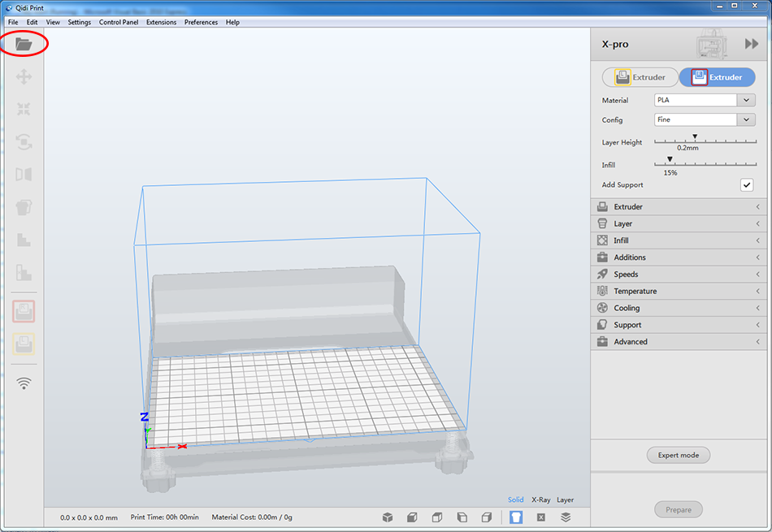772x532 pixels.
Task: Select the left Extruder toggle
Action: pos(640,77)
